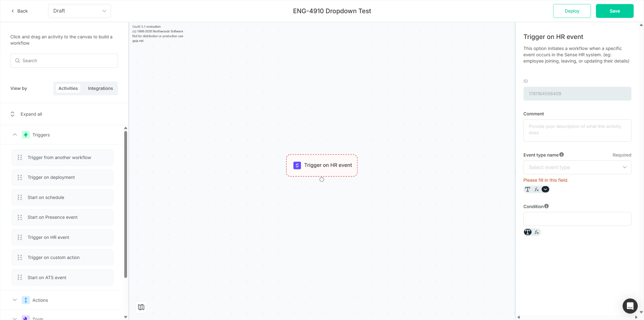Open the chat support bubble
The height and width of the screenshot is (320, 644).
[x=630, y=306]
